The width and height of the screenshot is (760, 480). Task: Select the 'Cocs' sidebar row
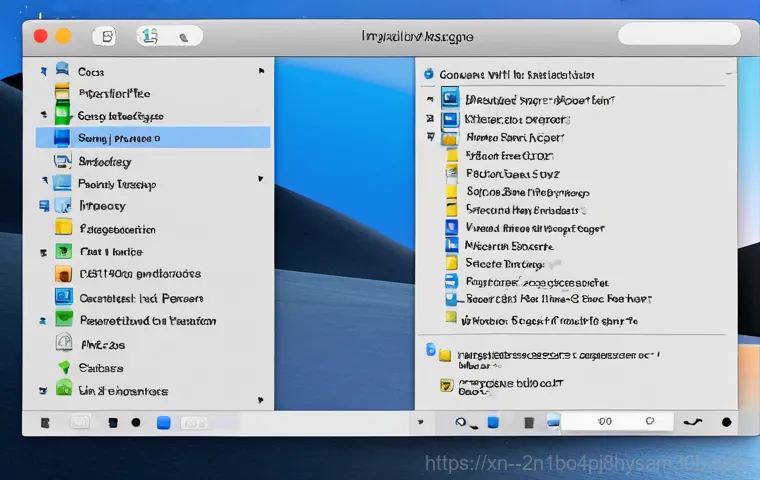coord(153,71)
